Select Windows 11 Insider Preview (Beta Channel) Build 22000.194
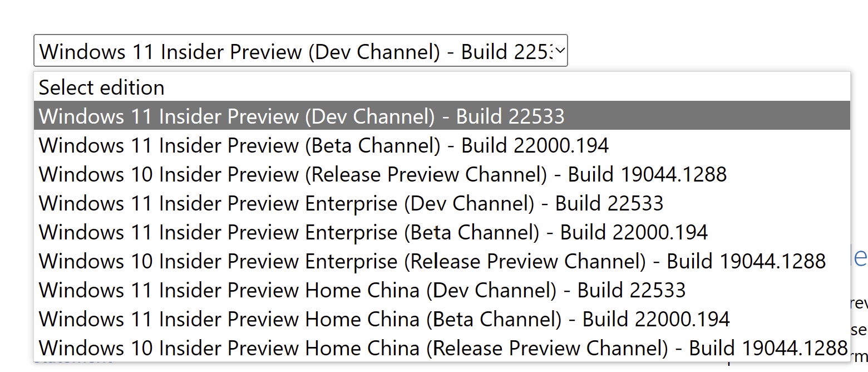The width and height of the screenshot is (868, 372). click(324, 145)
